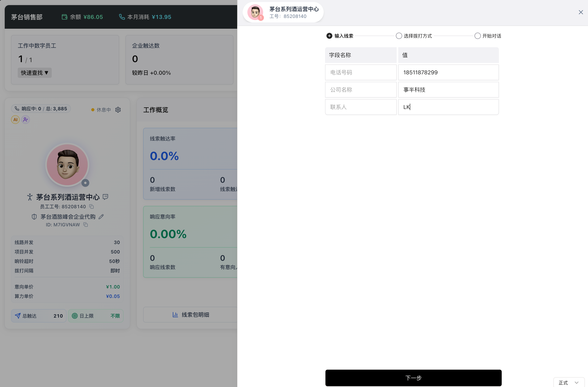Click the phone number value field
588x387 pixels.
coord(448,72)
